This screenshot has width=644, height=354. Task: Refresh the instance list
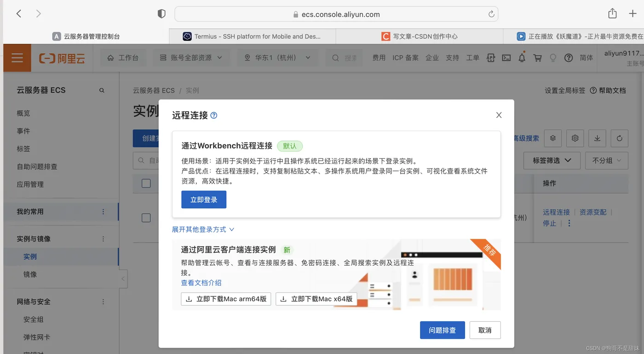click(x=620, y=138)
